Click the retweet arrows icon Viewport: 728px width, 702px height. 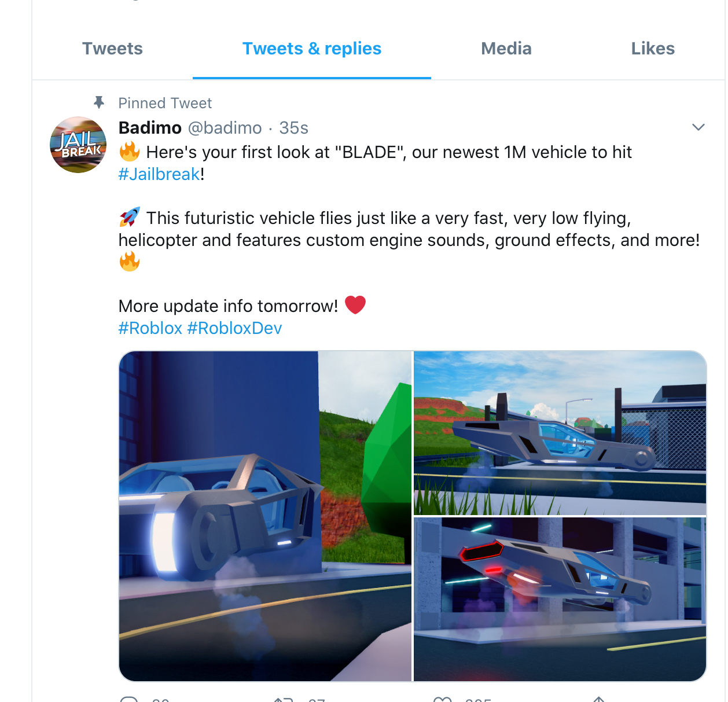coord(284,699)
